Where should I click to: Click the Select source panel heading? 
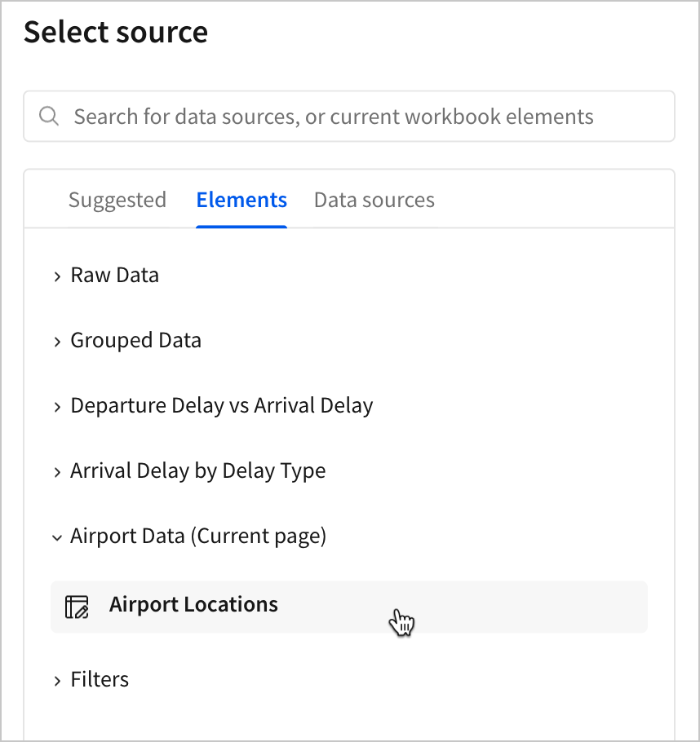[116, 33]
